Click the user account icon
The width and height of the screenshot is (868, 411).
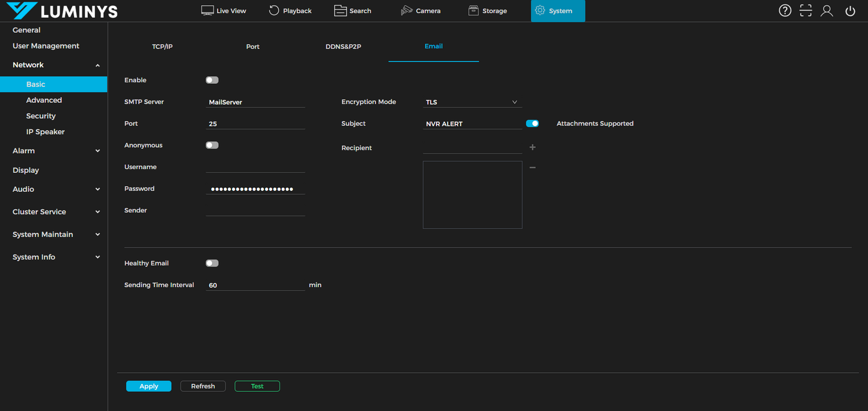[x=826, y=10]
